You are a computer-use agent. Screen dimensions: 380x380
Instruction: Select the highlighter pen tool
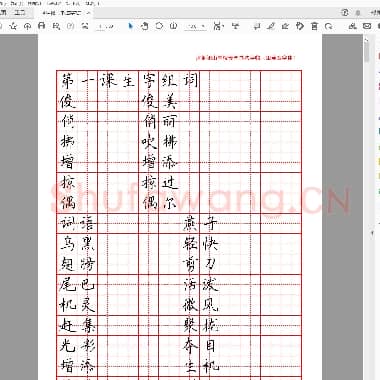point(271,26)
